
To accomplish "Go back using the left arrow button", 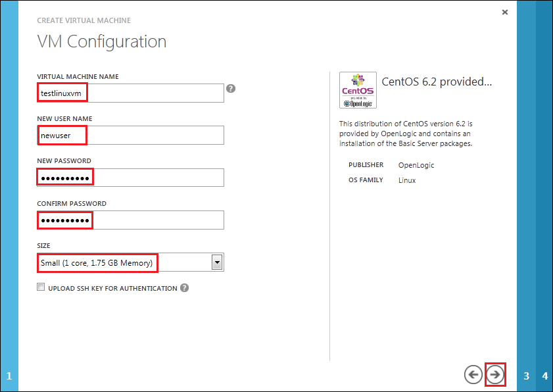I will point(473,374).
